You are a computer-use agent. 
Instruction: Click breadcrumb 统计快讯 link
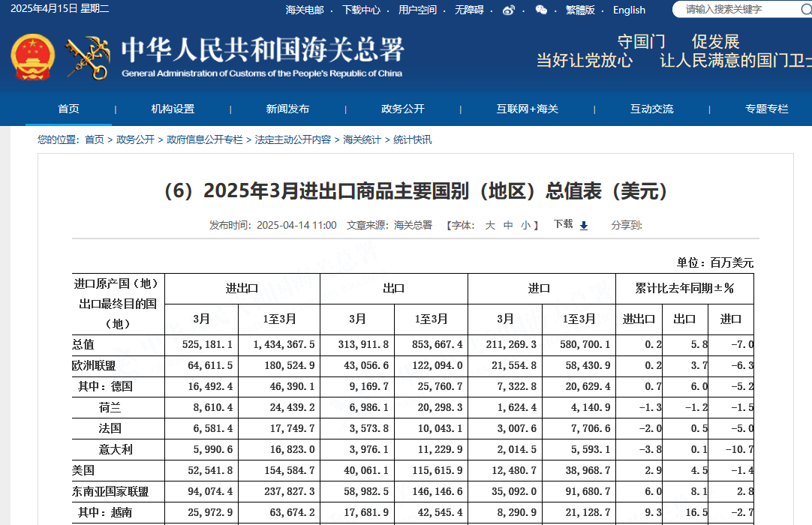tap(412, 139)
